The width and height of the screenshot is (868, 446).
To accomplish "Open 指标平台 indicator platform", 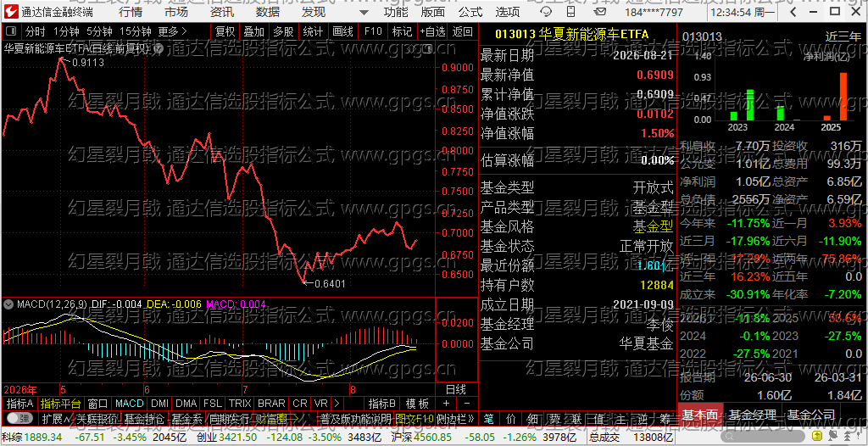I will pos(60,404).
